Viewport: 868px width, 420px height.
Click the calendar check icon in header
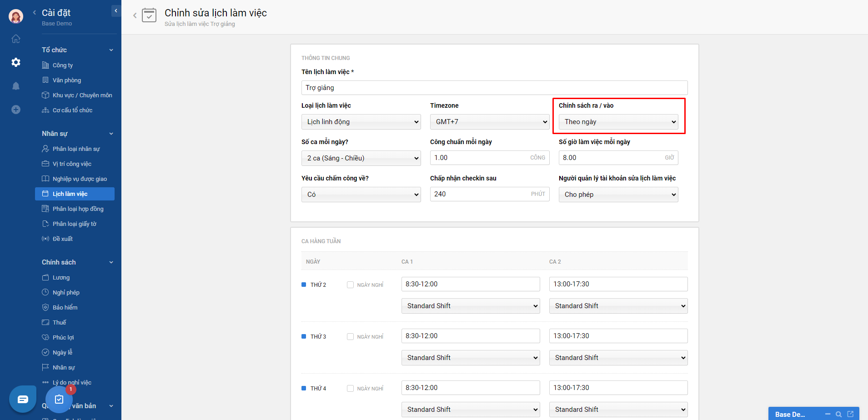coord(149,15)
